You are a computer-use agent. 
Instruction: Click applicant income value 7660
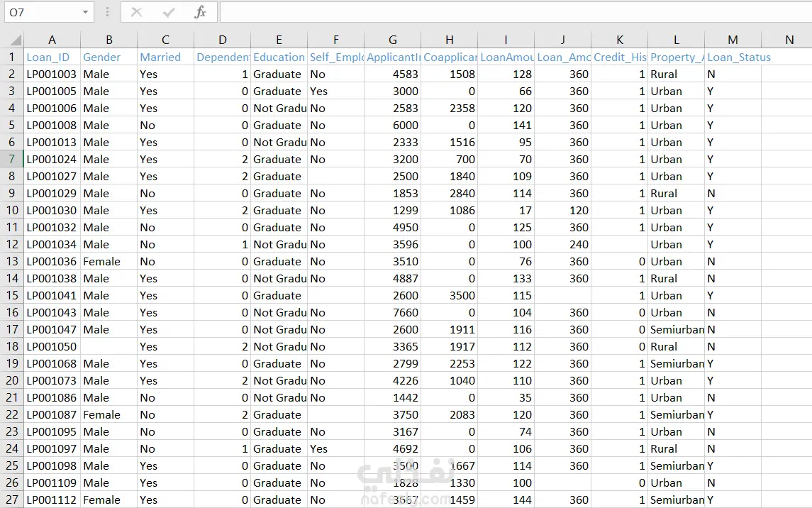393,312
